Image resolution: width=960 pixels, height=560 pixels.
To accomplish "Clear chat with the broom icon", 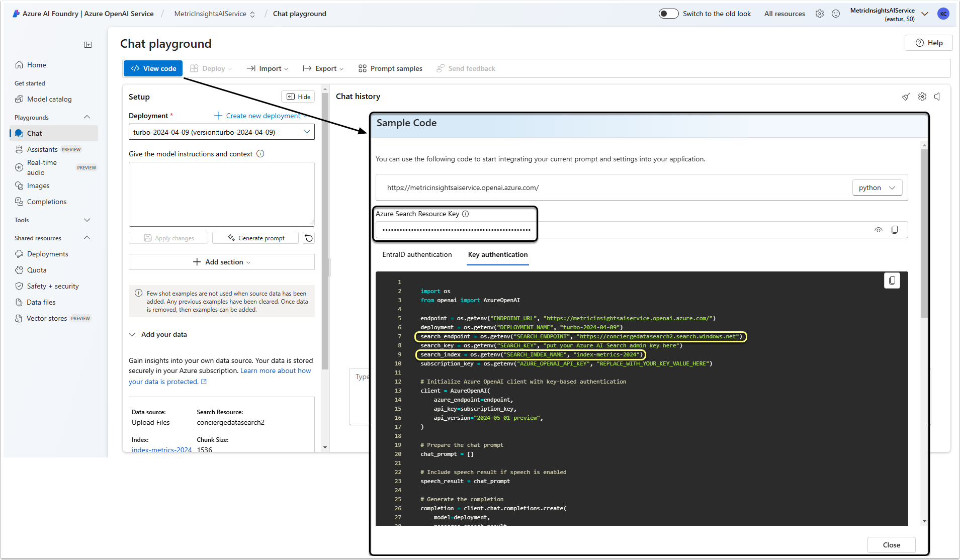I will pos(906,97).
